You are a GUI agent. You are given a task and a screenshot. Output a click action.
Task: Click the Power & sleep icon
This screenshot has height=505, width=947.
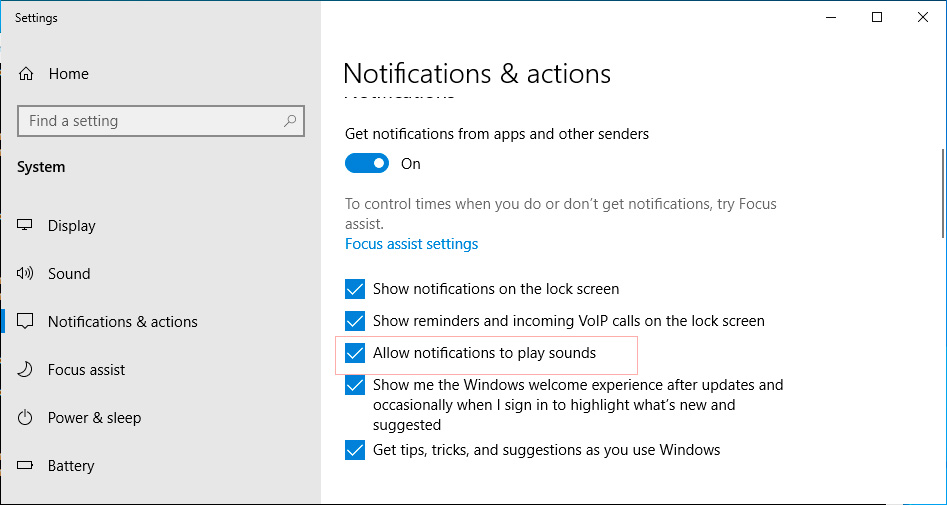(25, 417)
